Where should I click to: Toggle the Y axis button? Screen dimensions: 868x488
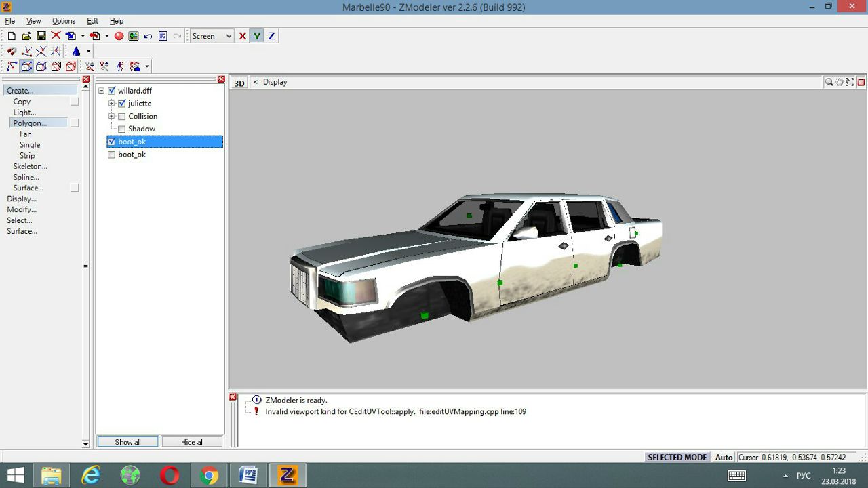(x=257, y=36)
